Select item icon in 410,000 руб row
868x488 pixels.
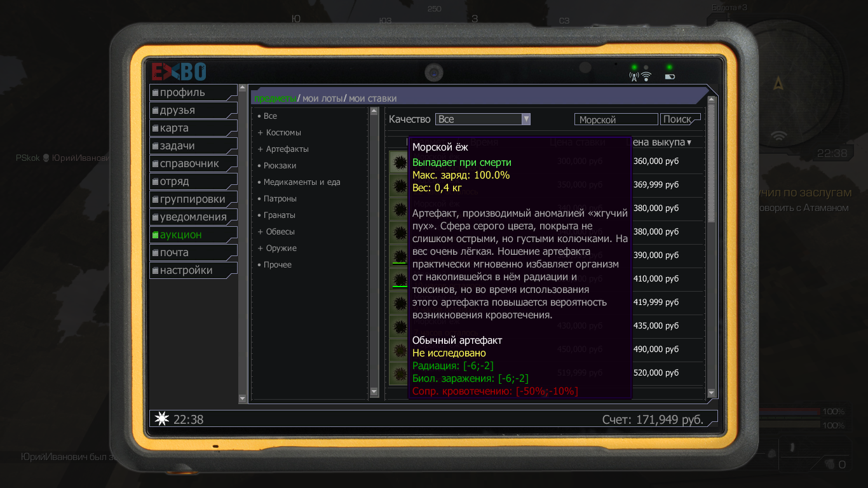(399, 279)
